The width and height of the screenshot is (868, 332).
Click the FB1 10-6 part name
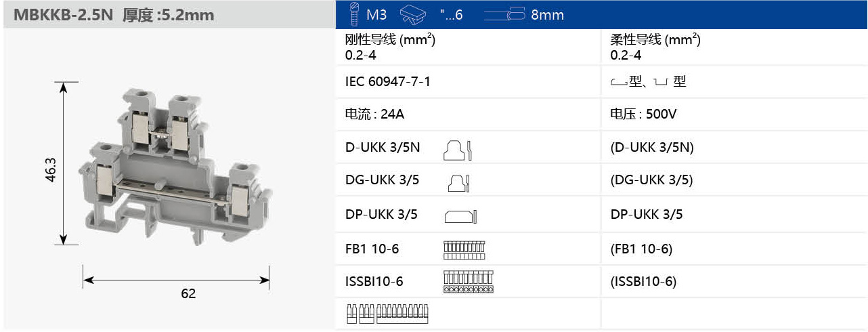(372, 249)
